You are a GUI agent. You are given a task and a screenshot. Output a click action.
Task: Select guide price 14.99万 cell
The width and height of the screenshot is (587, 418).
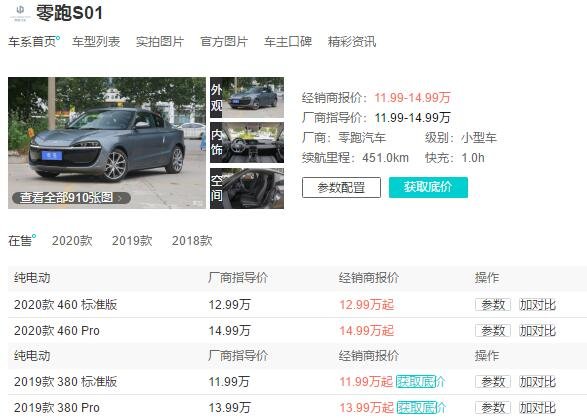tap(229, 331)
